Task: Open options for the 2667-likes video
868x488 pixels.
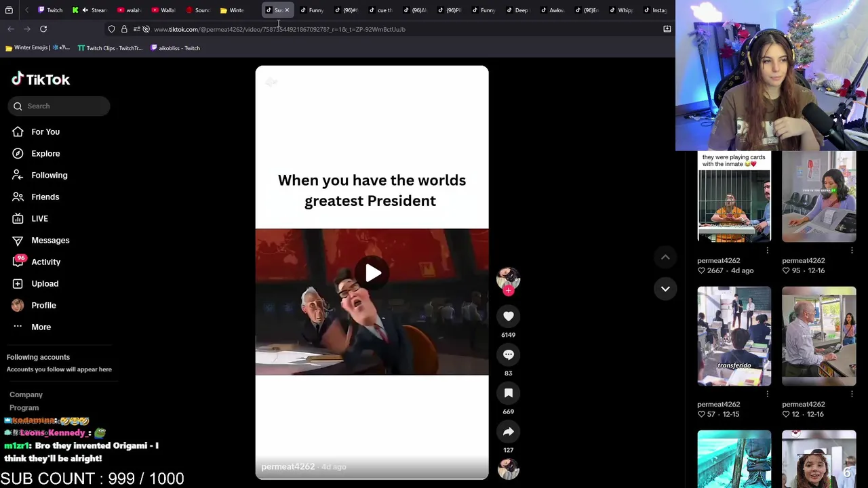Action: point(767,250)
